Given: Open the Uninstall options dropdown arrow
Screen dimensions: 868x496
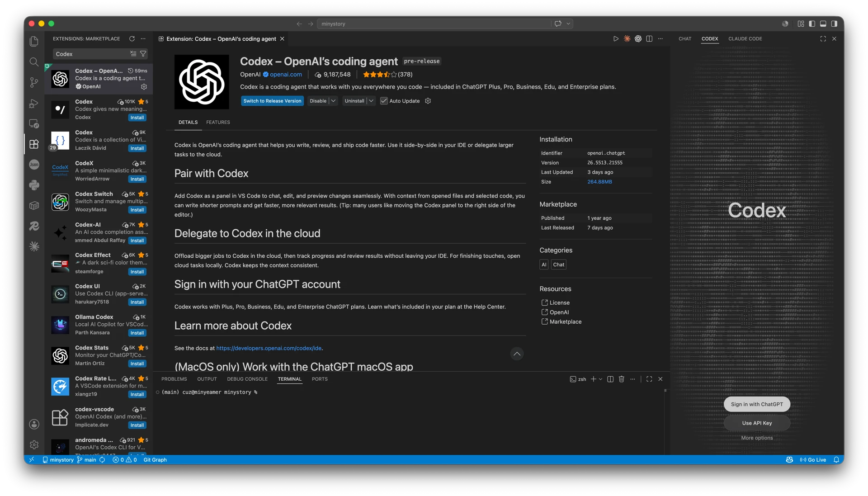Looking at the screenshot, I should (x=371, y=101).
